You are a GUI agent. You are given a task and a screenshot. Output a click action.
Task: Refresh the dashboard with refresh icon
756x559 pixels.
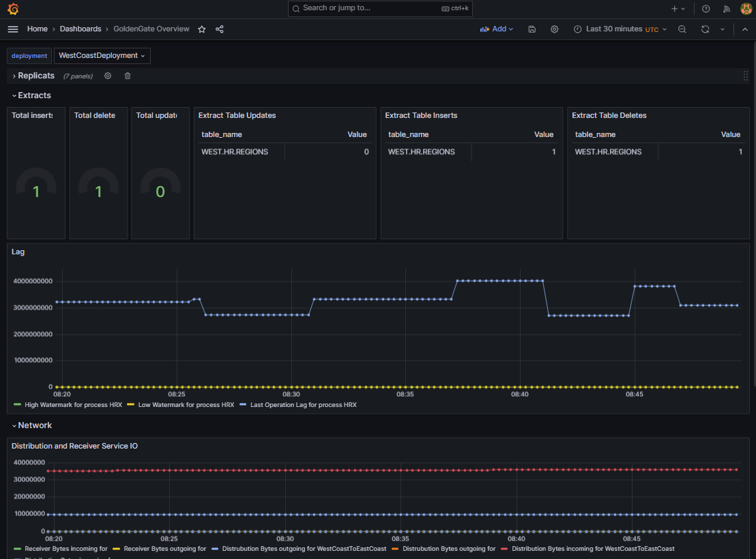tap(704, 29)
